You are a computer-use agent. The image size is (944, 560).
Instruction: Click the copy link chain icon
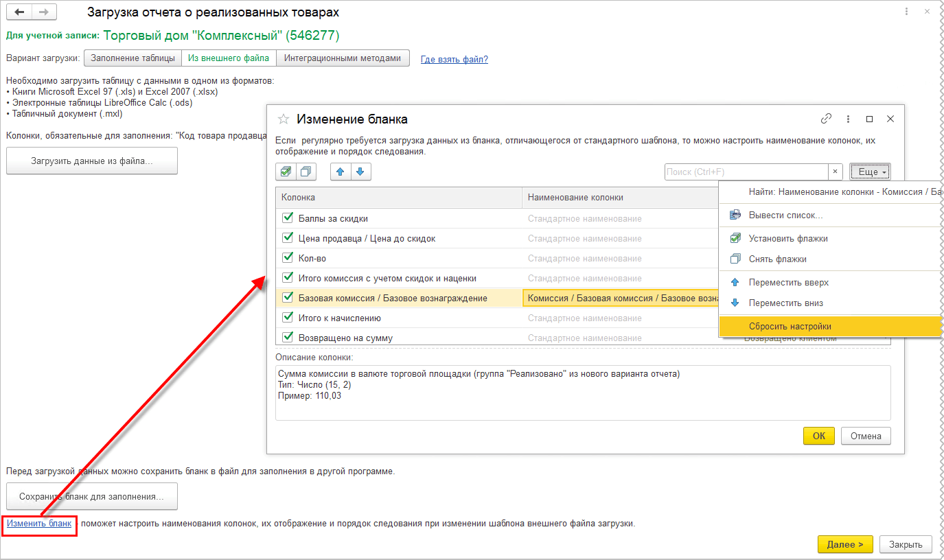[x=827, y=119]
